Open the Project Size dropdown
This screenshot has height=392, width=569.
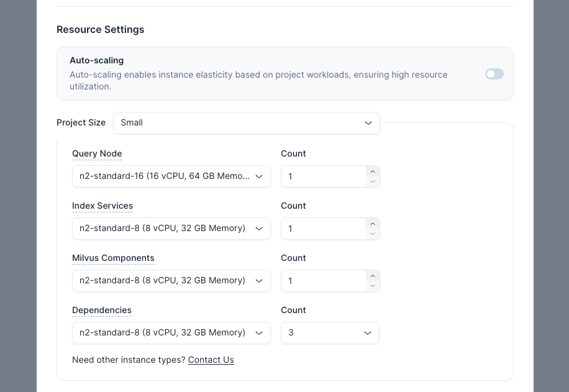(246, 123)
